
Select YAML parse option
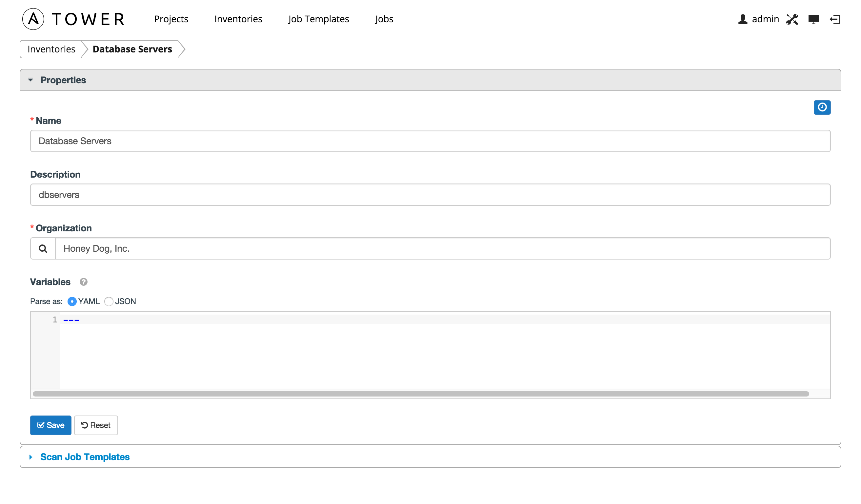(x=72, y=301)
